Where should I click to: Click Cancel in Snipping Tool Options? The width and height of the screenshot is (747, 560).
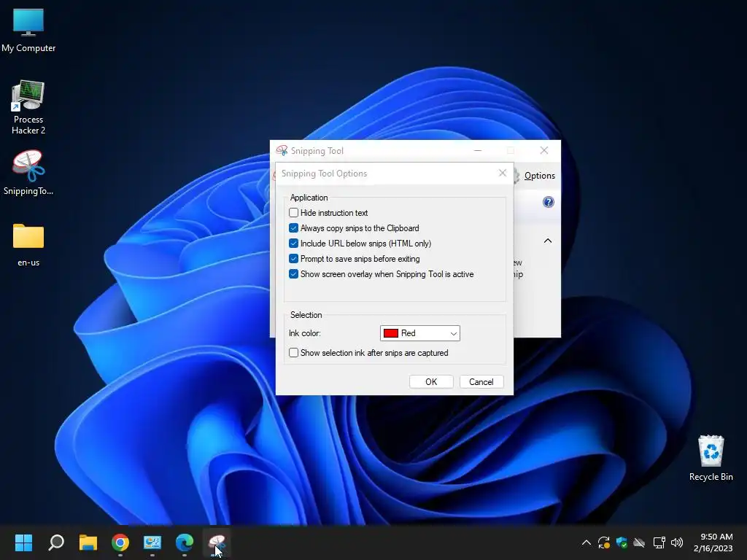481,382
